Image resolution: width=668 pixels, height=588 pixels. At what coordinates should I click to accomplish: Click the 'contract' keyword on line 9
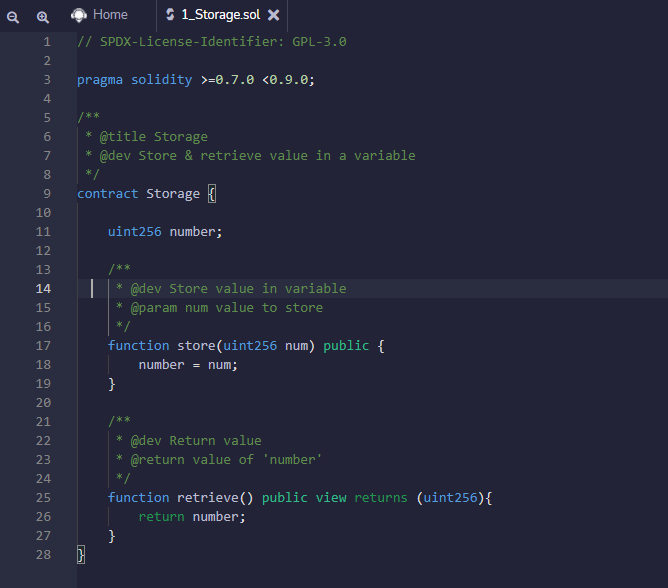coord(107,194)
